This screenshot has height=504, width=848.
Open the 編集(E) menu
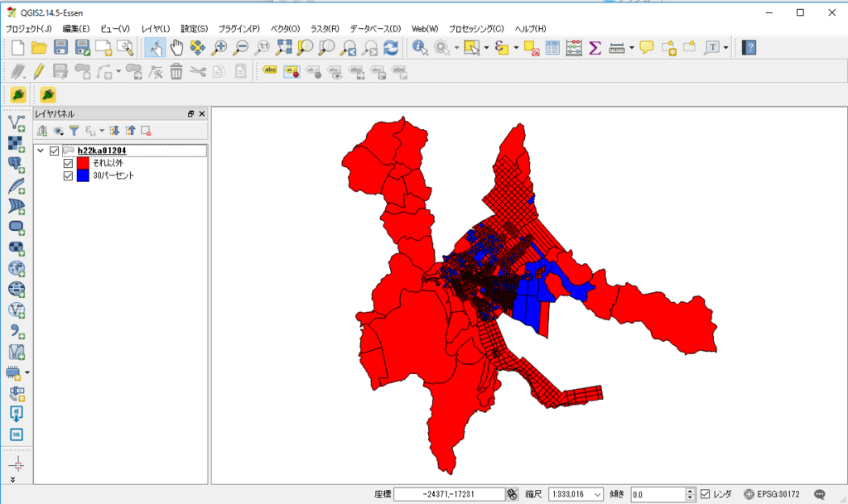pyautogui.click(x=76, y=29)
